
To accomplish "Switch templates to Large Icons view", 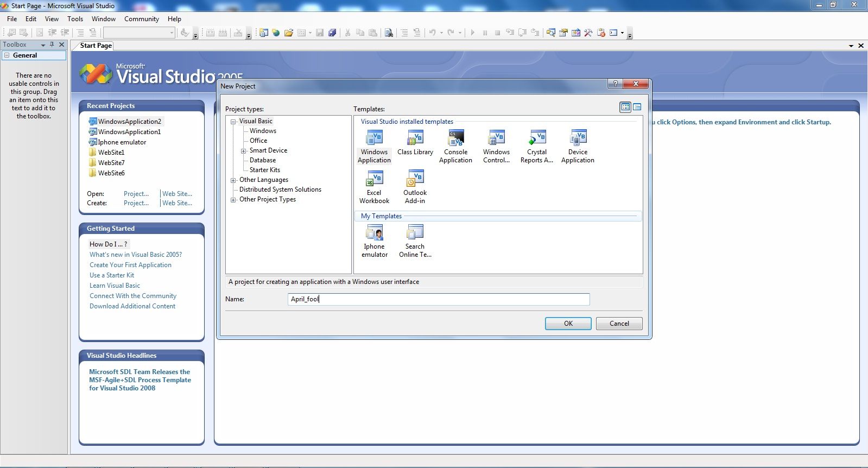I will click(x=625, y=107).
